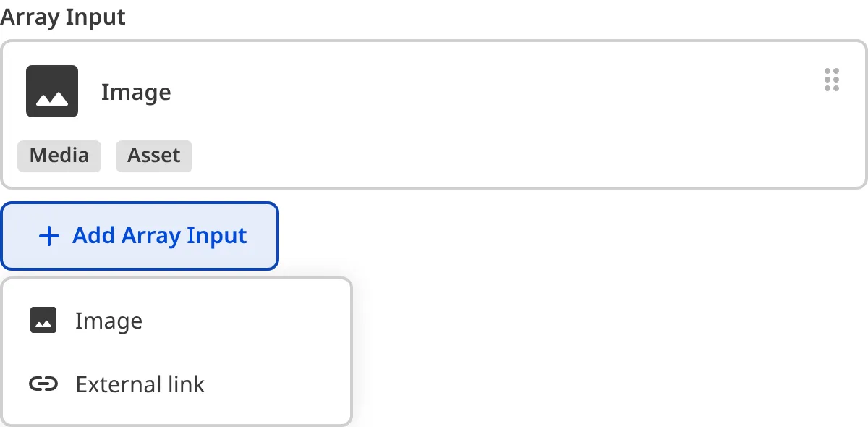Click the Image item label
Screen dimensions: 868x427
(x=136, y=92)
